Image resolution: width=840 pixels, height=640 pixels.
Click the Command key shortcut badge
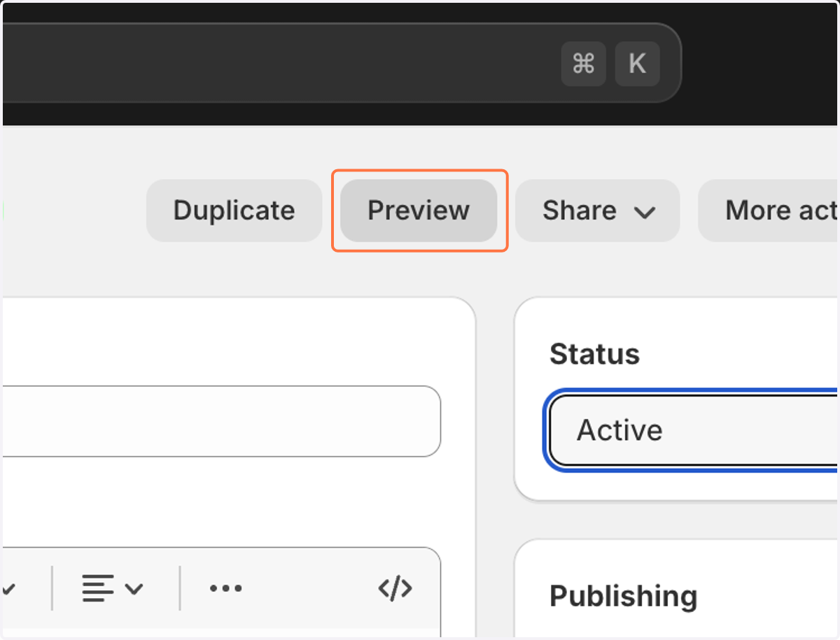point(583,64)
